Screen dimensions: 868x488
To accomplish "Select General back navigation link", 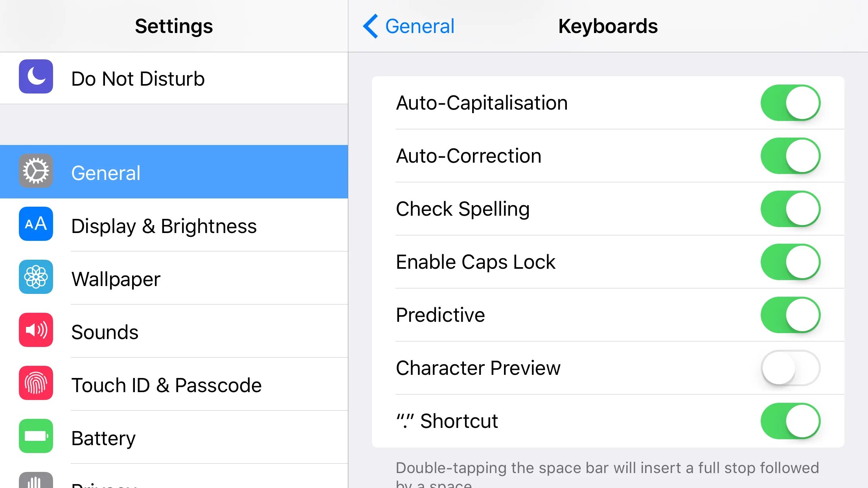I will (x=408, y=26).
